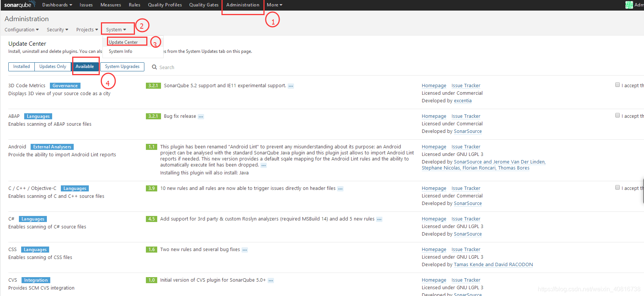The width and height of the screenshot is (644, 296).
Task: Click External Analysers category badge
Action: pyautogui.click(x=52, y=147)
